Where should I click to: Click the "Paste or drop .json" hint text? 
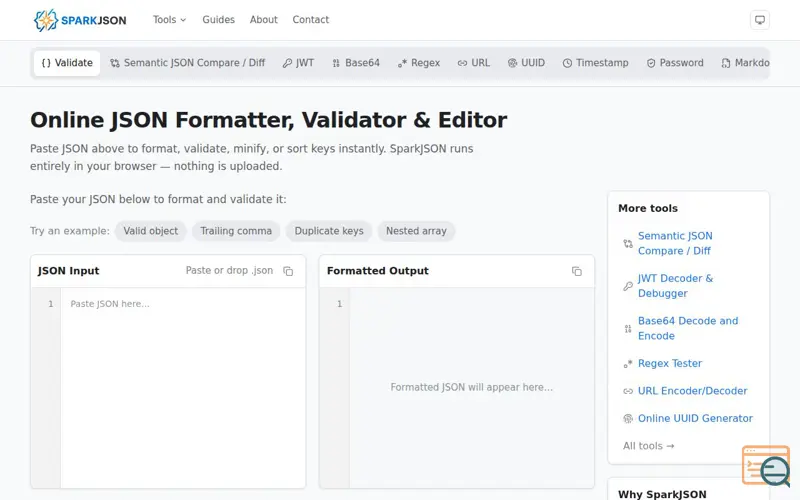pyautogui.click(x=229, y=270)
